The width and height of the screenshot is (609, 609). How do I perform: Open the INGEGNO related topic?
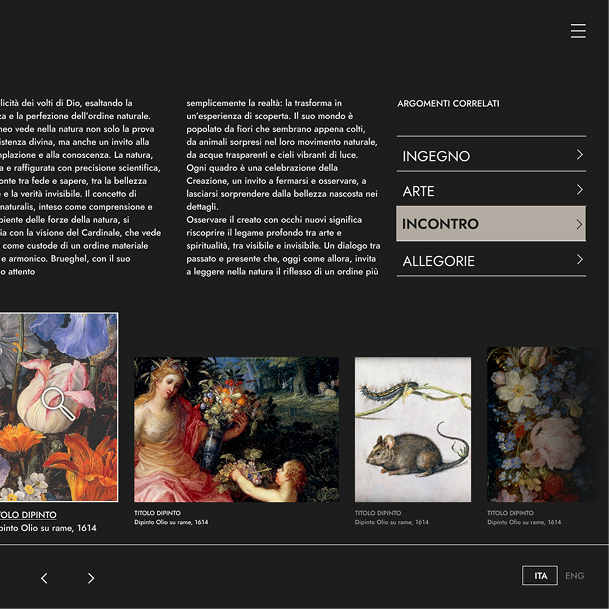491,155
